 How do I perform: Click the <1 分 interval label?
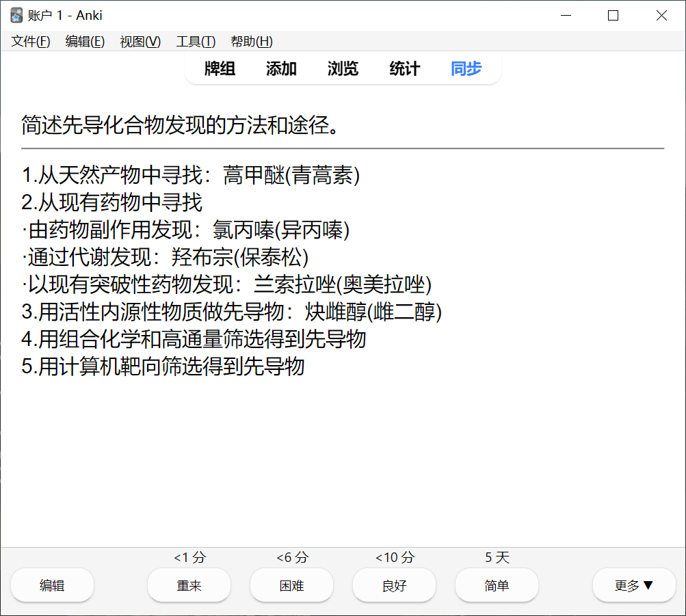tap(189, 557)
